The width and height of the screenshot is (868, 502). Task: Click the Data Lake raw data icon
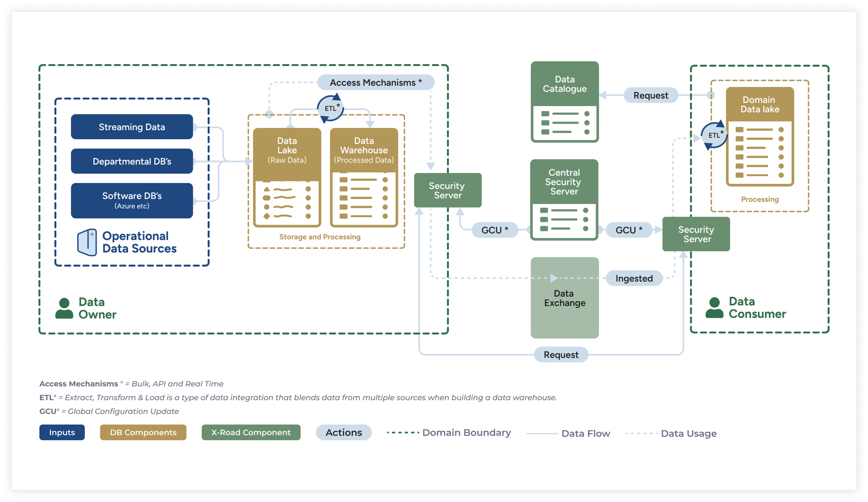click(x=287, y=203)
